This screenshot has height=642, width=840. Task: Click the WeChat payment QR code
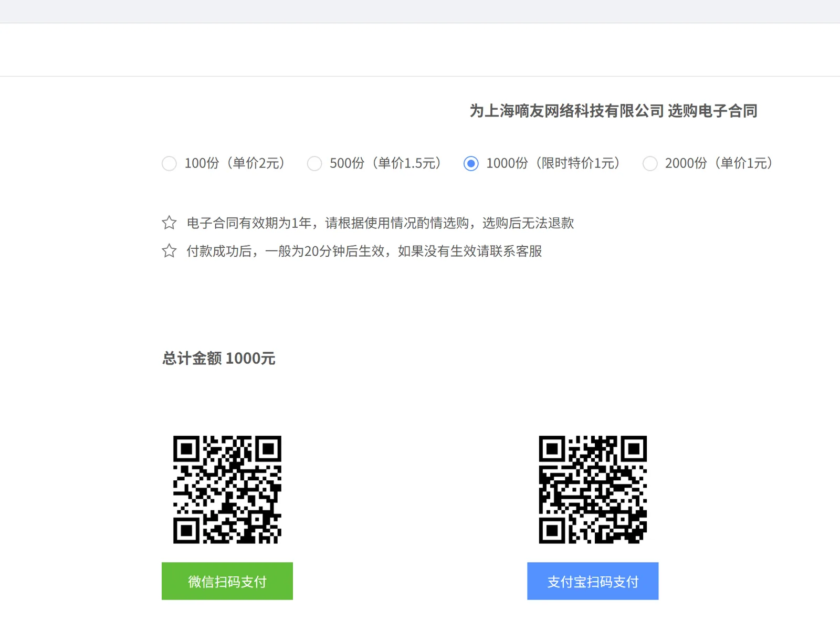[x=227, y=489]
